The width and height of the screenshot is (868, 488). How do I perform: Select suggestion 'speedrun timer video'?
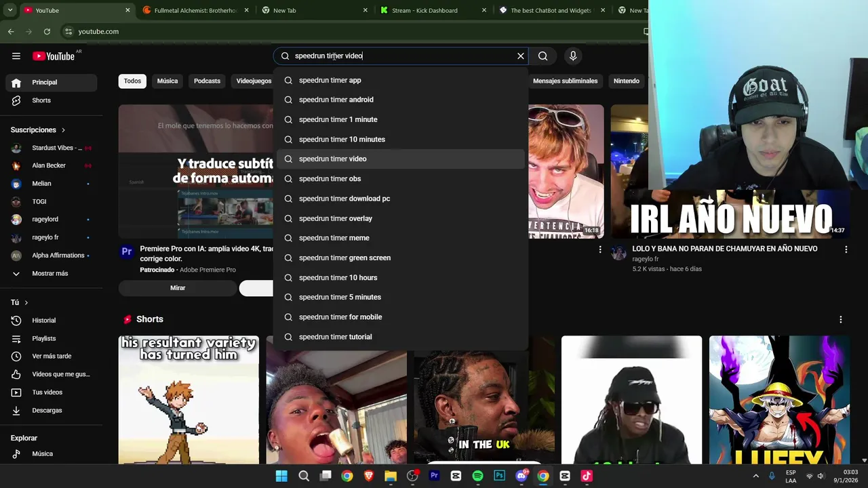point(400,159)
